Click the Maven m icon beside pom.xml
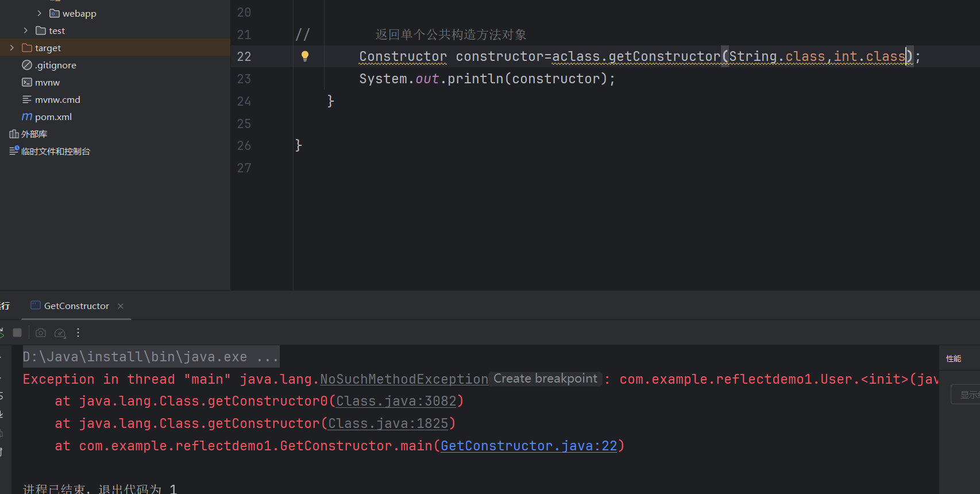The height and width of the screenshot is (494, 980). tap(27, 117)
